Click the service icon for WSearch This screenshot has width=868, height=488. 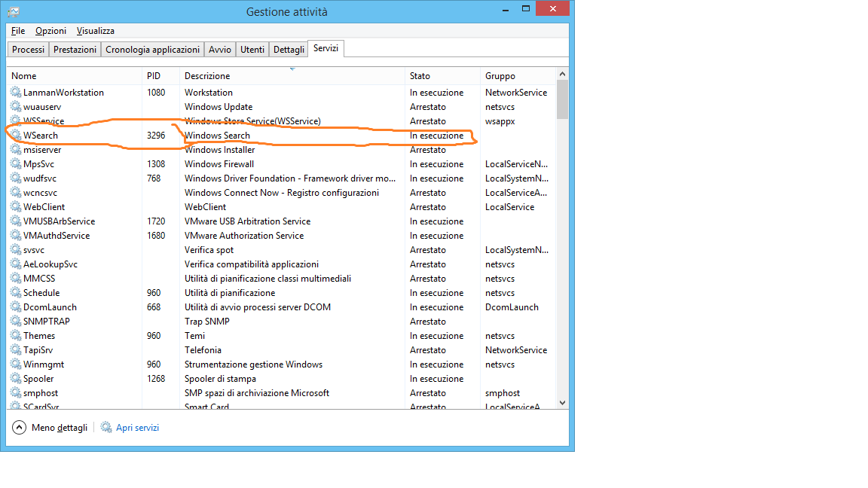tap(16, 135)
